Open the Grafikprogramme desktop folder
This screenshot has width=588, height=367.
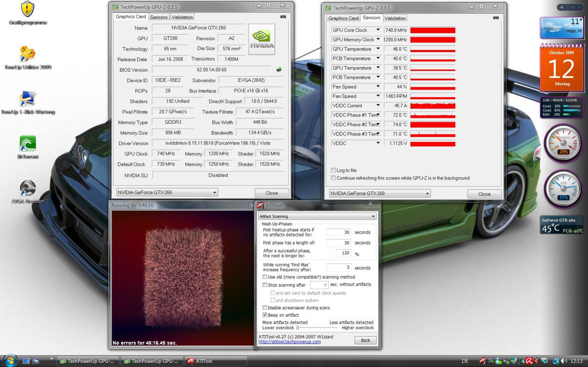[x=28, y=13]
